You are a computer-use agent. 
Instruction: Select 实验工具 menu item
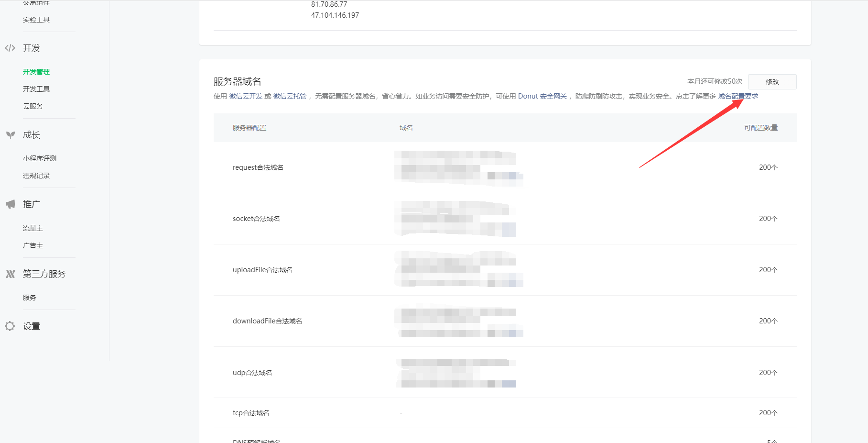pos(36,20)
